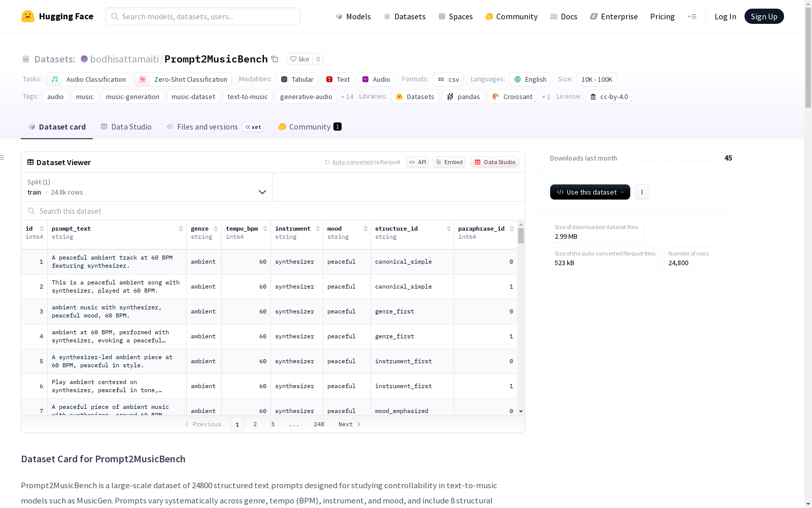812x508 pixels.
Task: Copy dataset name with the copy icon
Action: pos(275,59)
